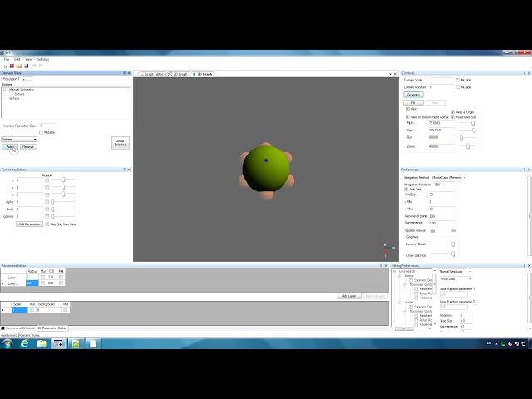Viewport: 532px width, 399px height.
Task: Close the Symmetry Editor panel
Action: pos(129,170)
